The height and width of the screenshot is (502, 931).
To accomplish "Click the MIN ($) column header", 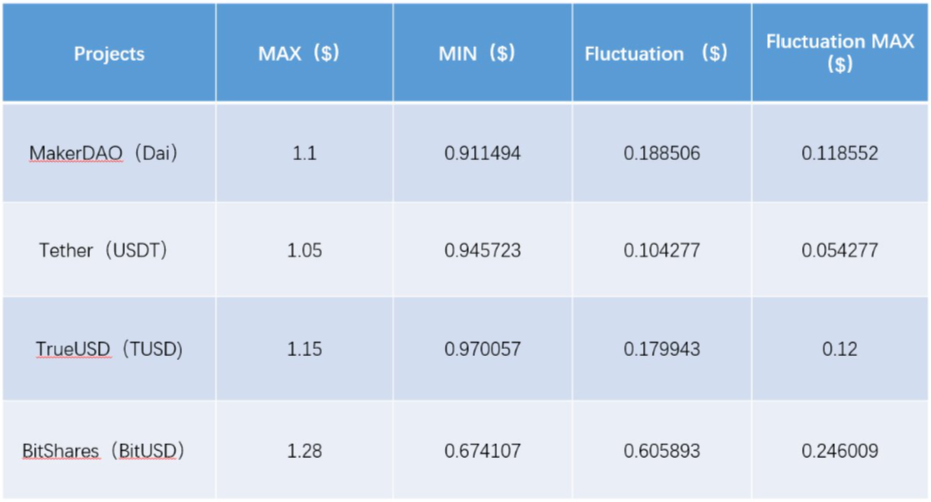I will click(483, 53).
